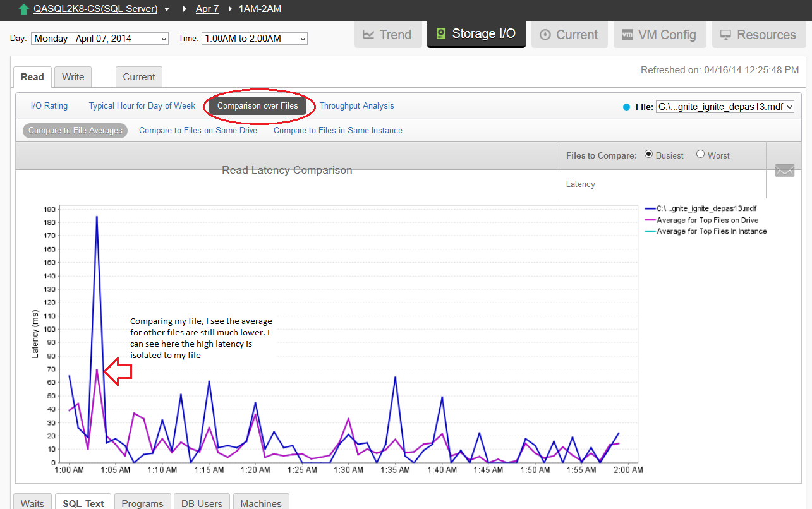Open the SQL Text tab
Image resolution: width=812 pixels, height=509 pixels.
tap(83, 503)
